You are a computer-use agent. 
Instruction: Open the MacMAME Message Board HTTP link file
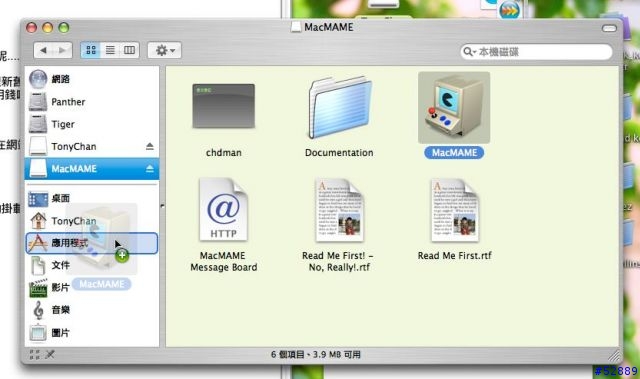pos(223,210)
